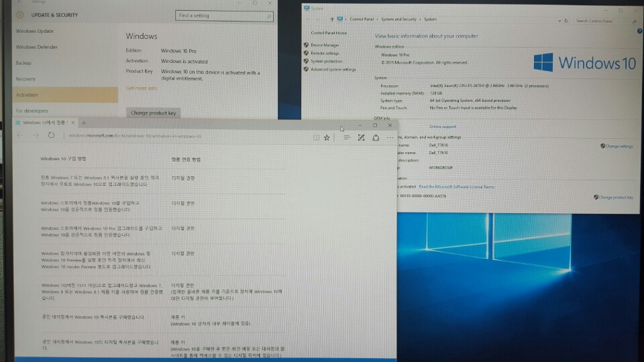
Task: Click the Advanced system settings shield icon
Action: [306, 69]
